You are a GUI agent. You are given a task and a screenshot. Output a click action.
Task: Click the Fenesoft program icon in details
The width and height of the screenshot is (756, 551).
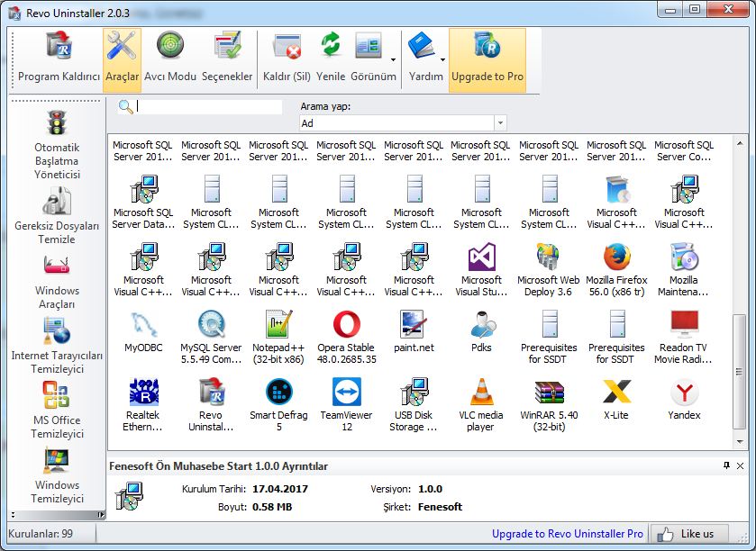(129, 496)
